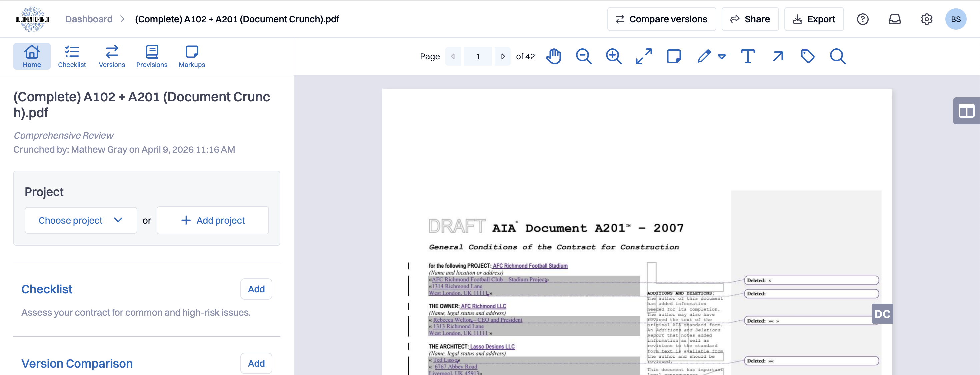
Task: Open the settings gear icon
Action: (926, 19)
